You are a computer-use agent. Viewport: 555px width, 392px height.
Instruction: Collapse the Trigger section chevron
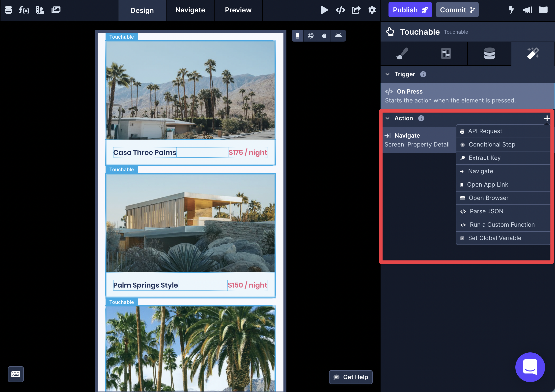tap(388, 74)
